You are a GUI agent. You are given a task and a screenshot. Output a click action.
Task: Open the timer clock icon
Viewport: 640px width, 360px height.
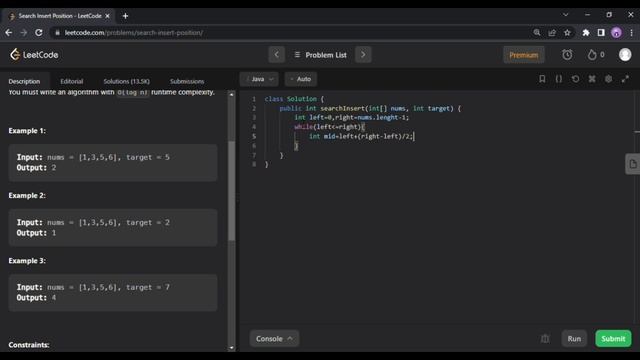pyautogui.click(x=567, y=55)
